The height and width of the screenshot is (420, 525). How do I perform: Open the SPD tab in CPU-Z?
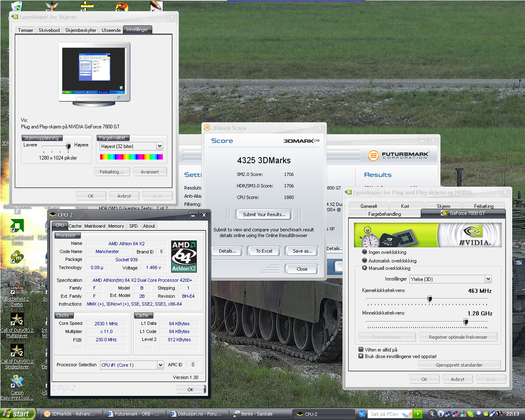tap(133, 226)
